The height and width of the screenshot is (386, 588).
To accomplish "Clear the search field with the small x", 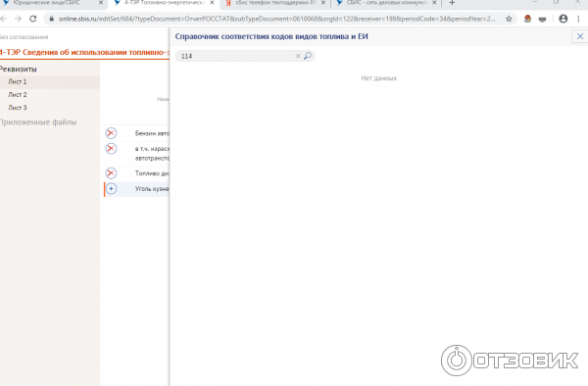I will [298, 56].
